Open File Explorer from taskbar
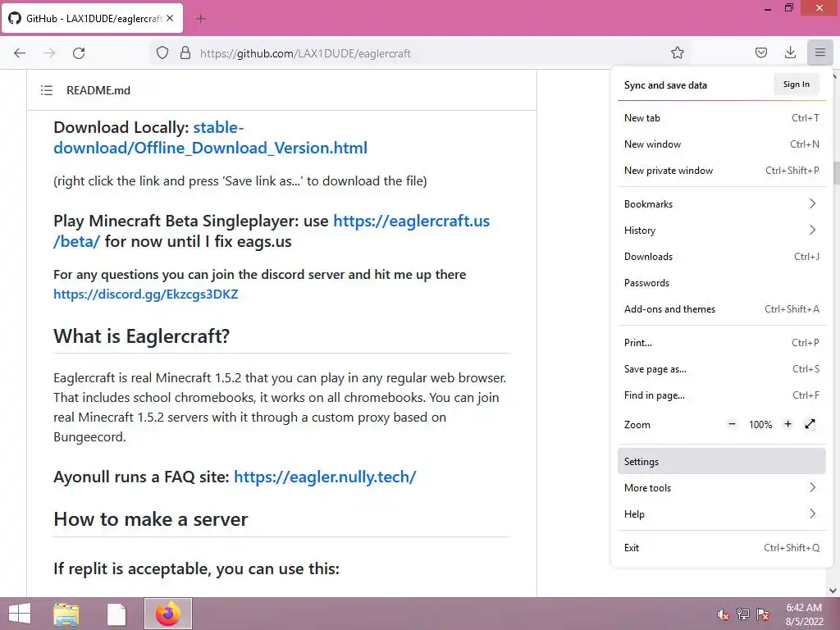 66,614
